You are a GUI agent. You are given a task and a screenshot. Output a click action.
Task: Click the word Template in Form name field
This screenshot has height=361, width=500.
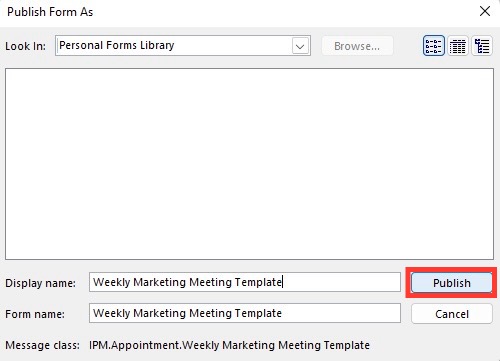(x=258, y=313)
